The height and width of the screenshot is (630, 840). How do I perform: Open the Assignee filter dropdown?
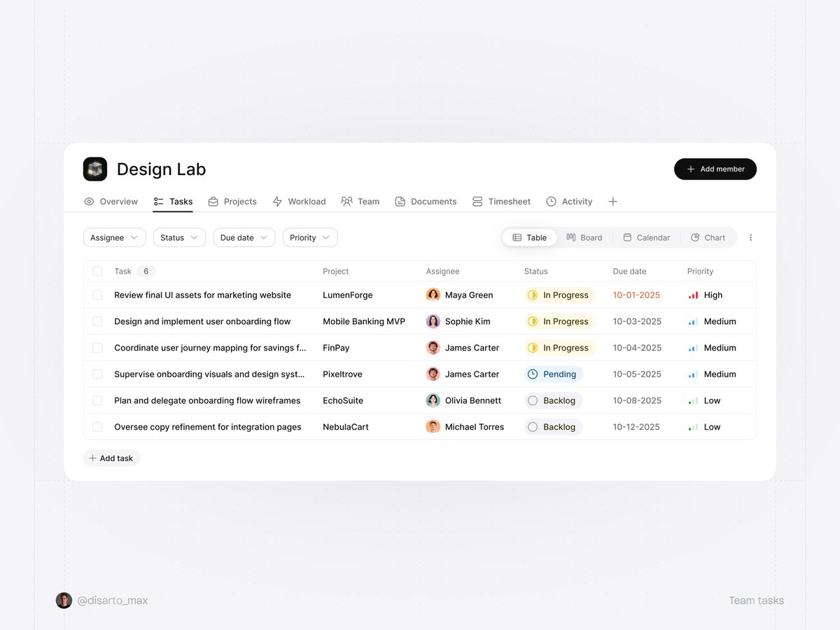(114, 237)
